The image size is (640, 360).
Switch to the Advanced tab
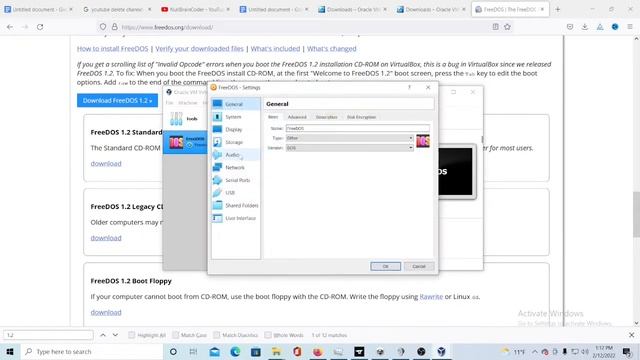click(297, 117)
